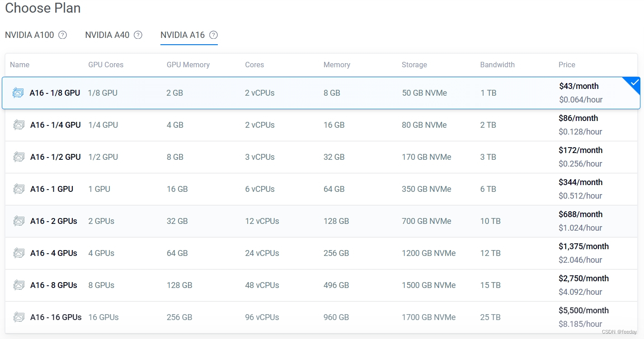Click the $172/month price

click(x=581, y=150)
